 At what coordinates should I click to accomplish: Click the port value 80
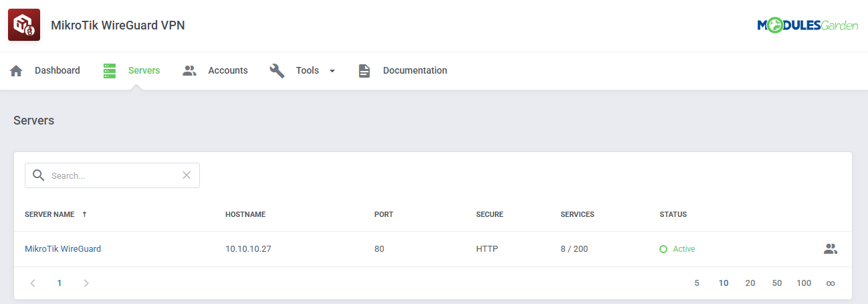379,249
